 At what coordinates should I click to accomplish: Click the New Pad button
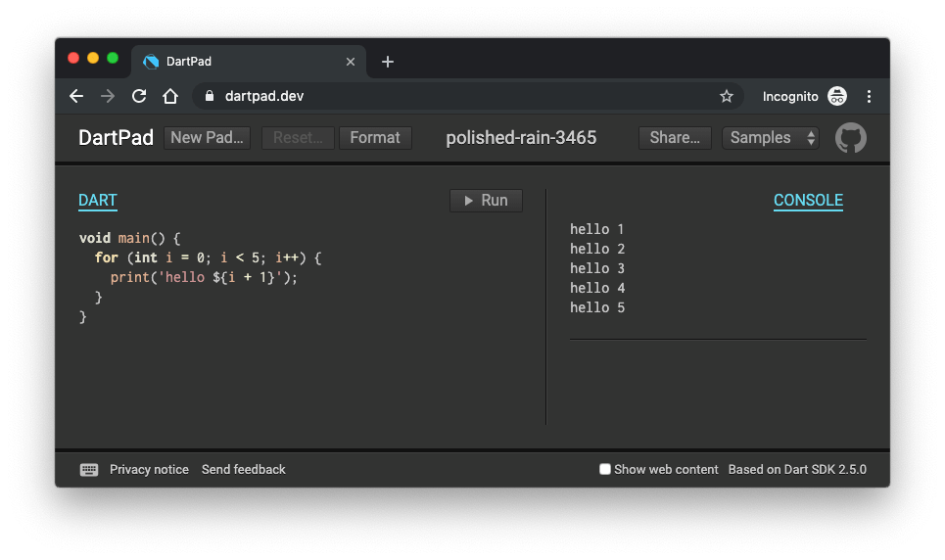click(x=207, y=138)
